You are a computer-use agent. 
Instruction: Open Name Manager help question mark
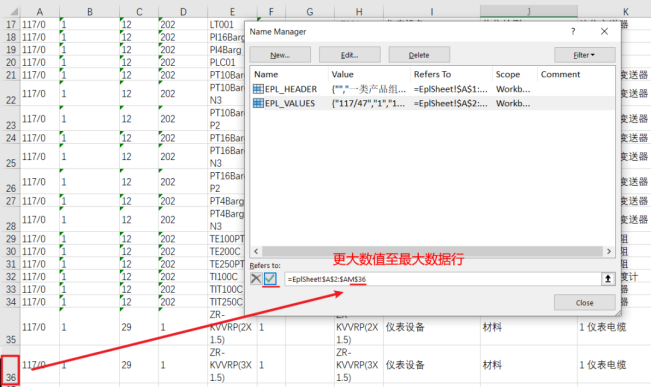(x=573, y=32)
